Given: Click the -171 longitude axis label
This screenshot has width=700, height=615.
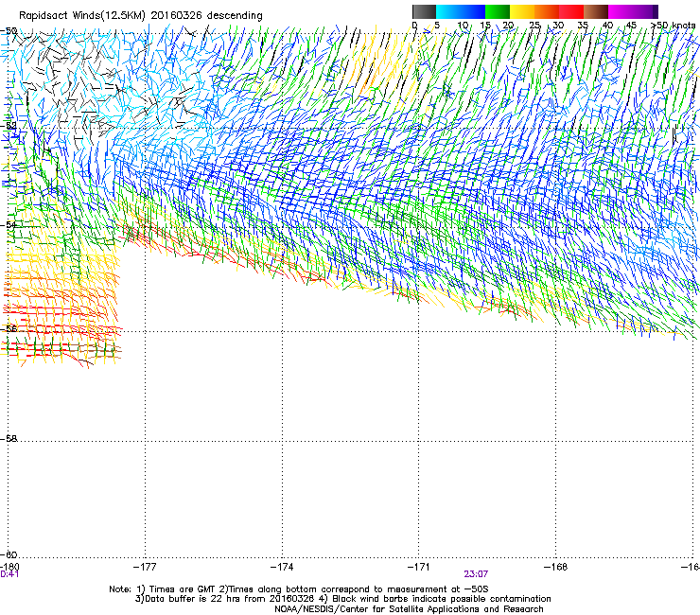Looking at the screenshot, I should [419, 567].
